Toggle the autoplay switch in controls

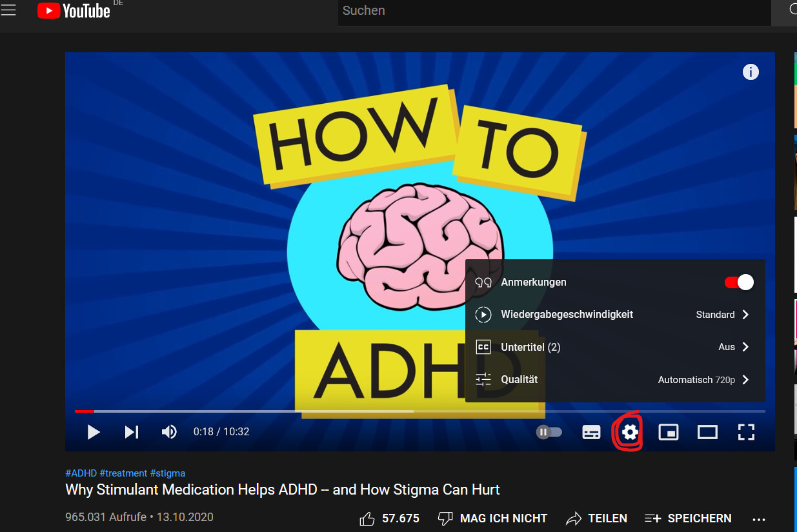click(549, 432)
